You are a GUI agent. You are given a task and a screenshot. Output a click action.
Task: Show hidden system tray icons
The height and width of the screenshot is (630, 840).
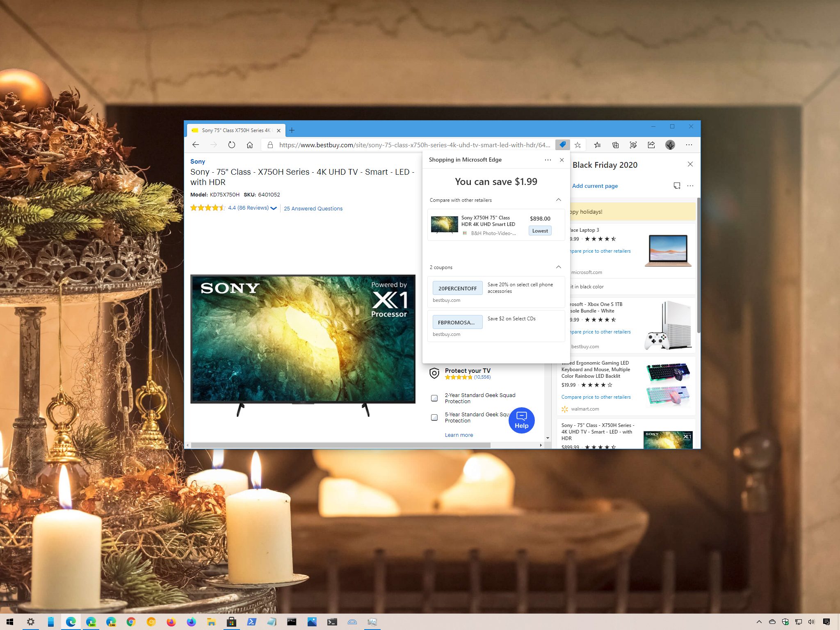click(x=759, y=622)
